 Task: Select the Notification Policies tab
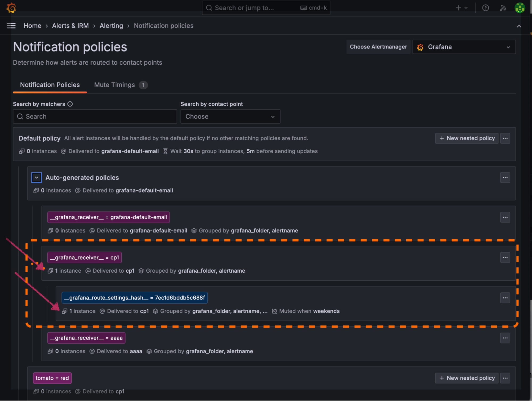tap(50, 85)
